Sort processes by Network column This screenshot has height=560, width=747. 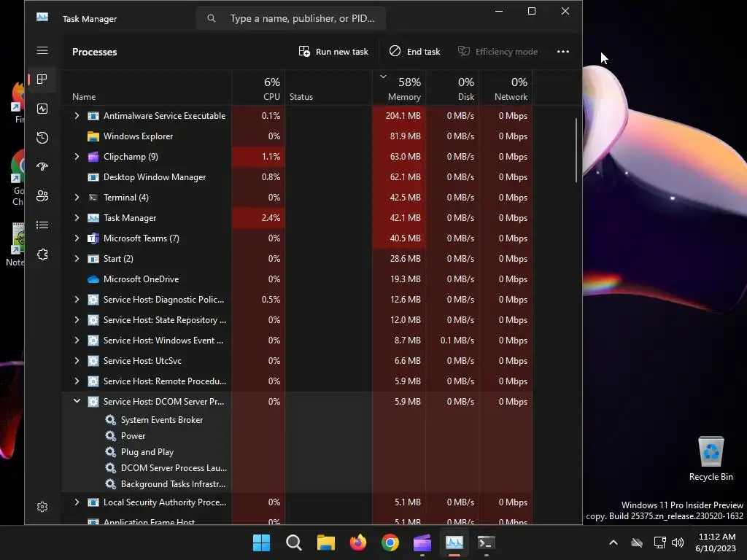[x=506, y=88]
